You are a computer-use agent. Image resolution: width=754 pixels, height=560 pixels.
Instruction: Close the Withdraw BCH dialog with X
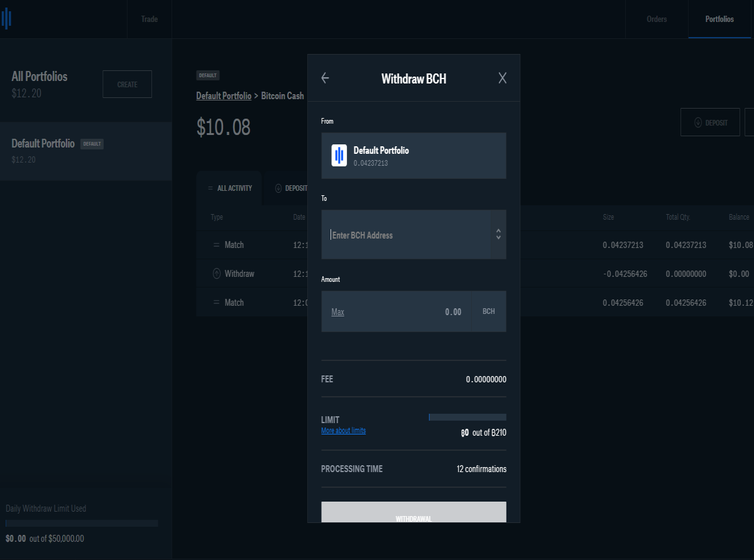502,78
